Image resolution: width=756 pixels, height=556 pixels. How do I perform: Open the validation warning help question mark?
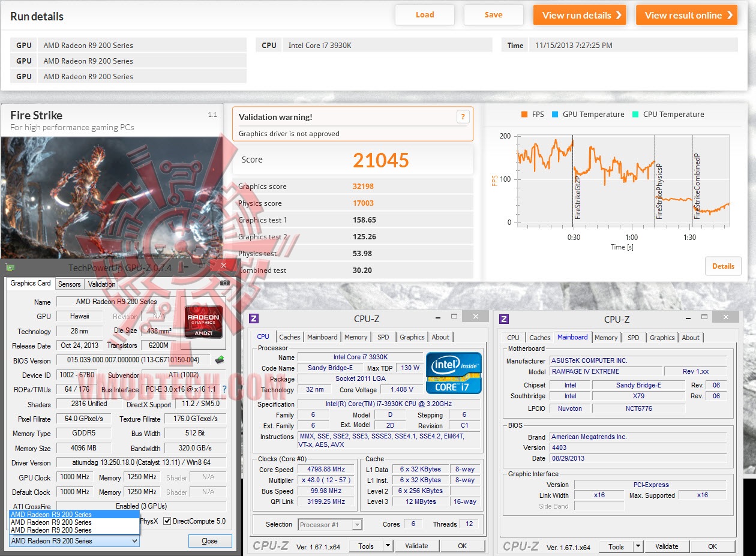[463, 117]
